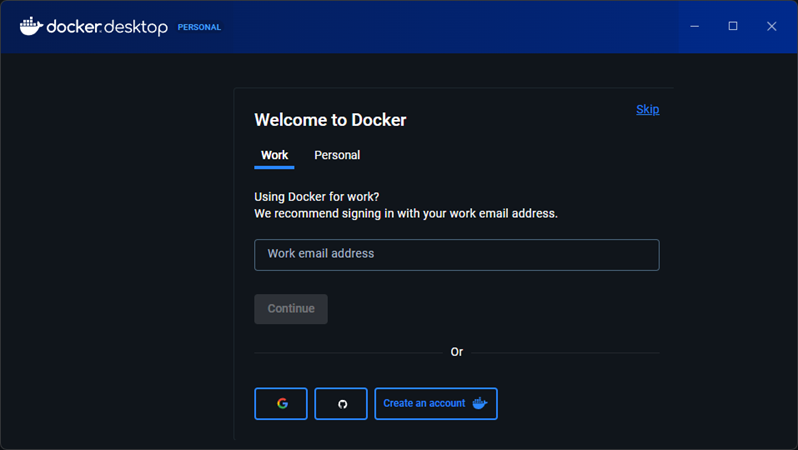Switch to the Personal tab
The height and width of the screenshot is (450, 798).
pyautogui.click(x=337, y=155)
